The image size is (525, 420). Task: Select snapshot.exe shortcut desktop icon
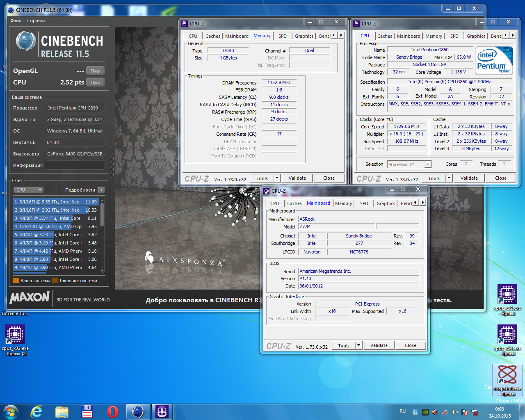507,380
